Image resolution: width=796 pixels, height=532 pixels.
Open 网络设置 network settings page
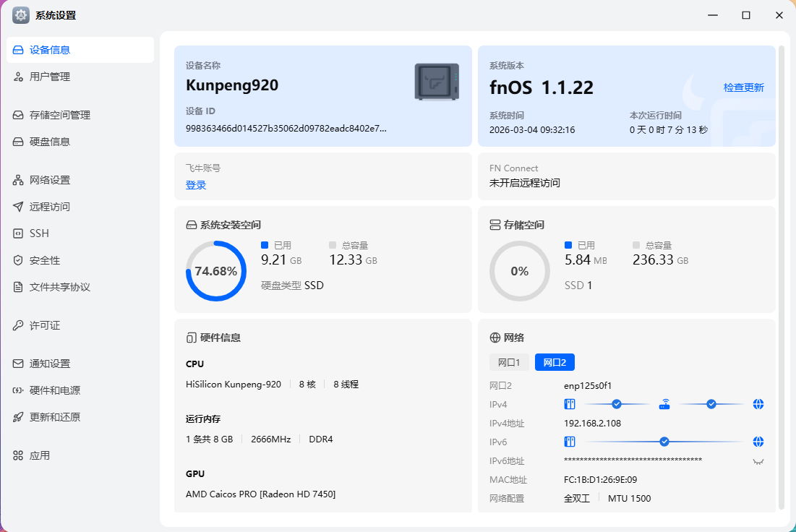pos(50,180)
